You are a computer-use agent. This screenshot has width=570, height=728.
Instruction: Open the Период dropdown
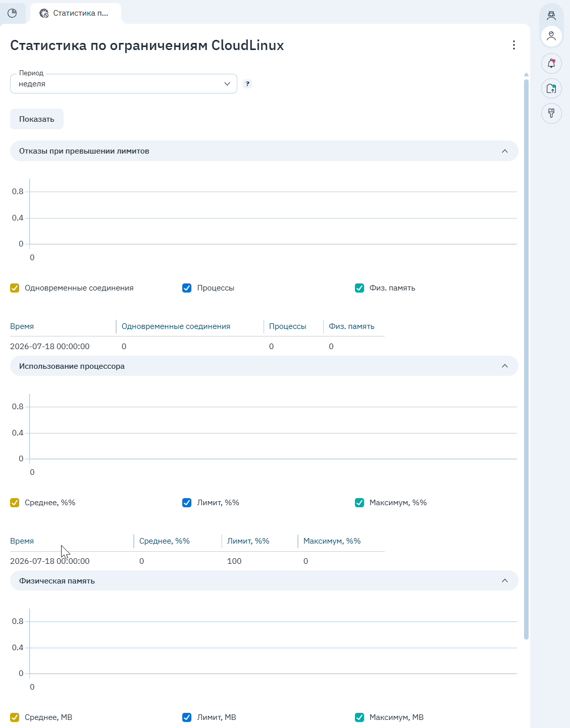(124, 83)
